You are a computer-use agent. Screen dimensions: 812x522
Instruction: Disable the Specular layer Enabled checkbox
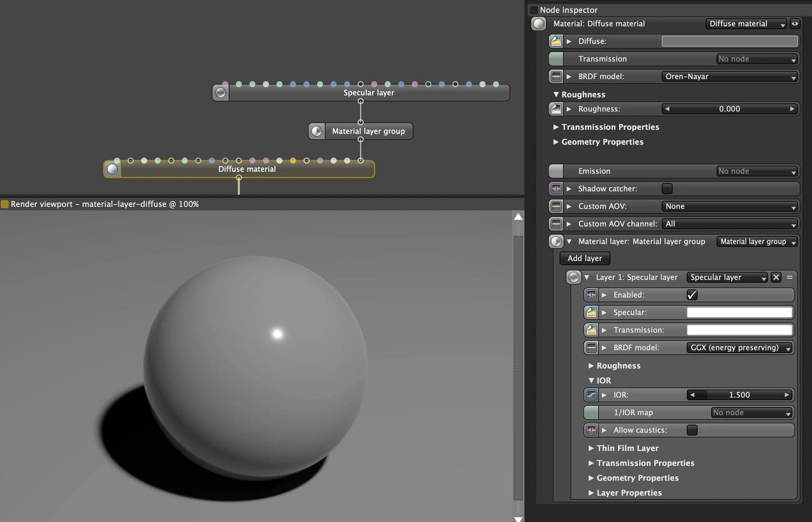click(692, 295)
